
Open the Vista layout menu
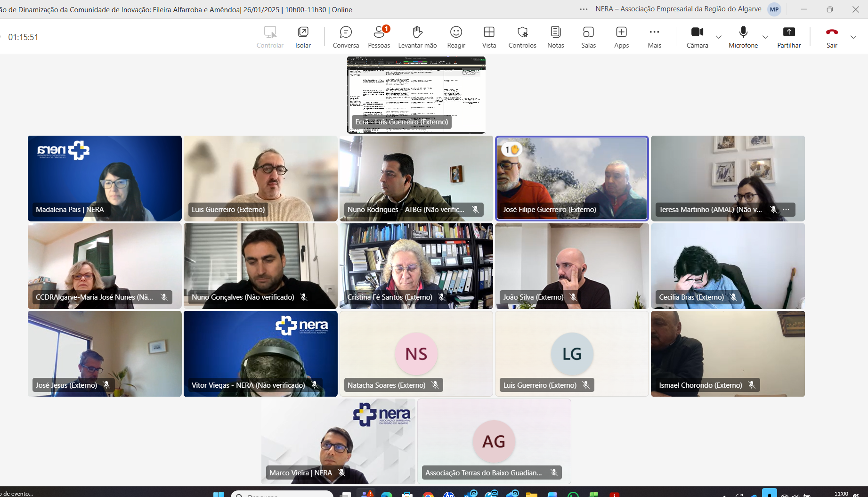coord(489,37)
